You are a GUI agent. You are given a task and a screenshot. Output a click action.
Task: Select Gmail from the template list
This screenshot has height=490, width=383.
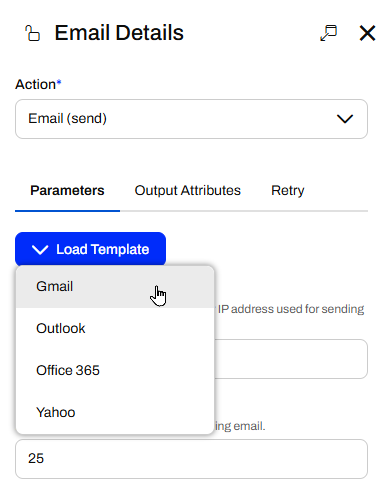point(115,287)
